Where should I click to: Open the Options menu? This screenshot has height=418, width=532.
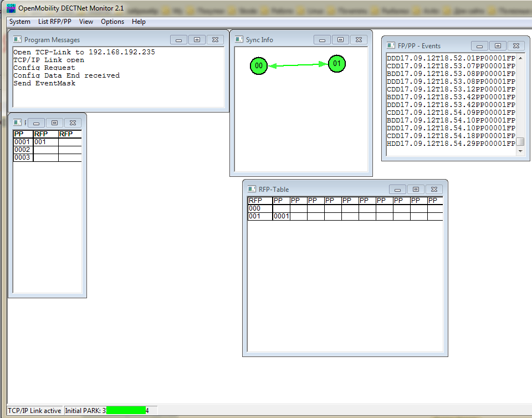pos(112,22)
